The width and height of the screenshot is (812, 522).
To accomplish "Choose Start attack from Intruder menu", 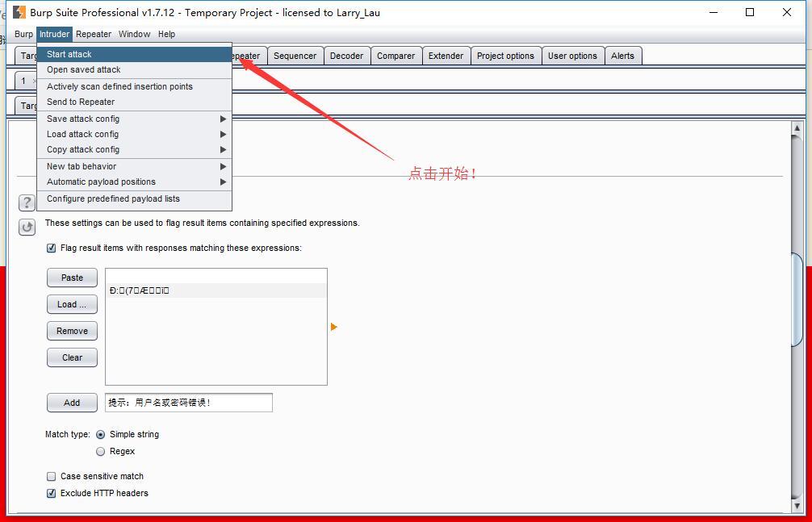I will coord(134,54).
